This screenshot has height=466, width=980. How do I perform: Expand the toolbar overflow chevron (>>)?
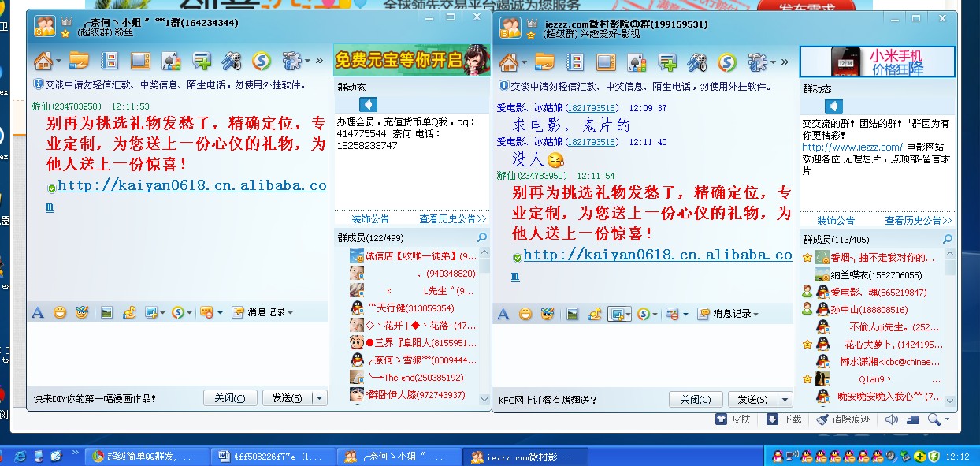[319, 60]
